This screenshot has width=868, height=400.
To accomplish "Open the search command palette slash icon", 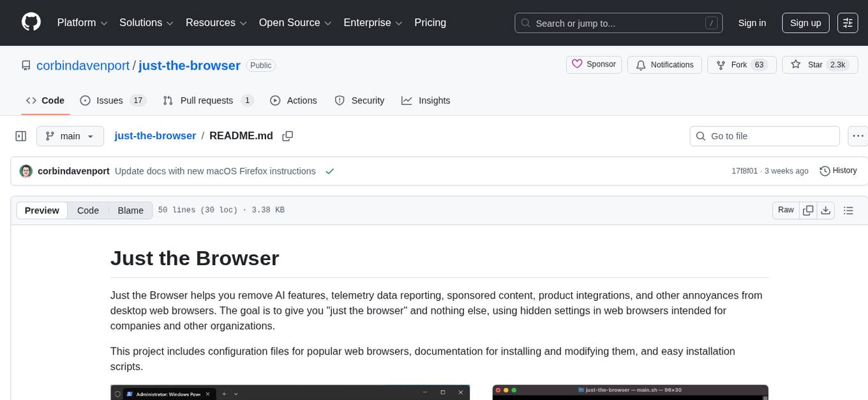I will [711, 23].
